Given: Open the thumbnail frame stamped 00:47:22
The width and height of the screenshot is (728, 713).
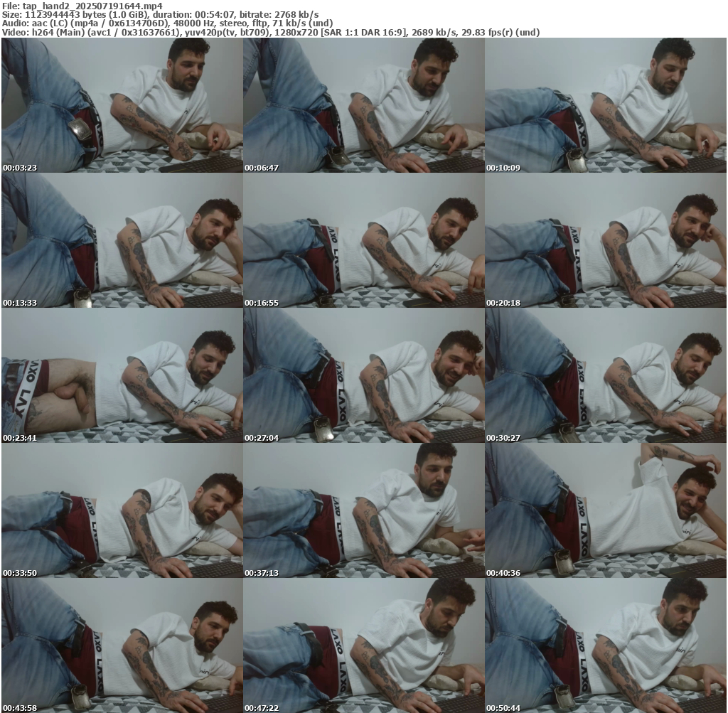Looking at the screenshot, I should (x=363, y=645).
